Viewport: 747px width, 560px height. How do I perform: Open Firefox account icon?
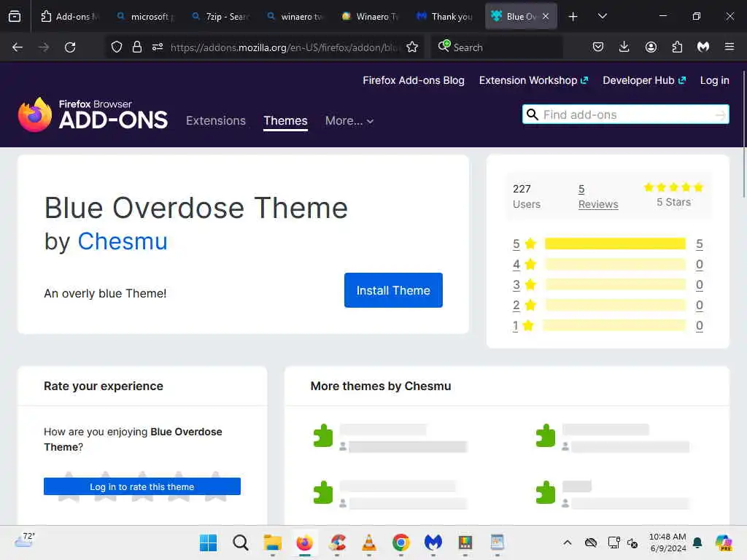point(651,47)
